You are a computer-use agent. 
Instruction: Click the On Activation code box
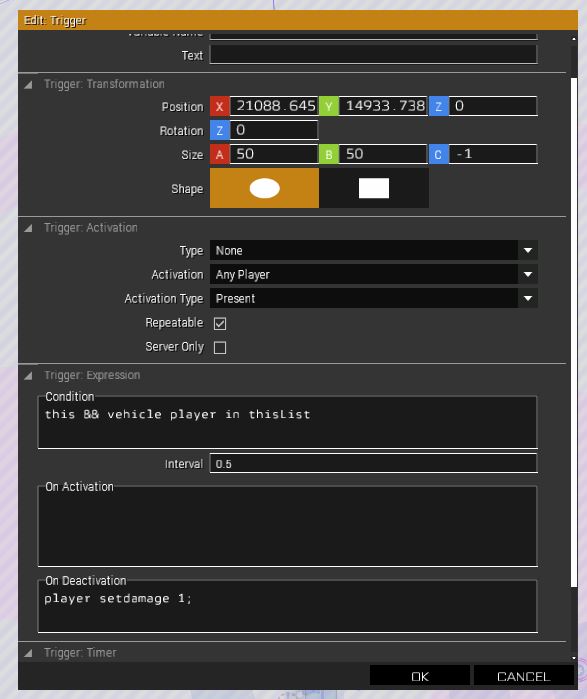[x=288, y=526]
